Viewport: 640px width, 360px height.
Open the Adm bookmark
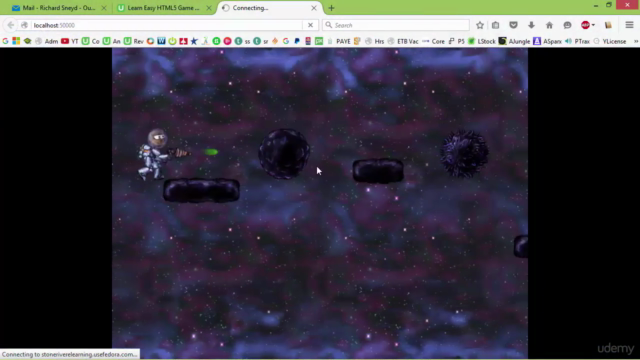(47, 41)
